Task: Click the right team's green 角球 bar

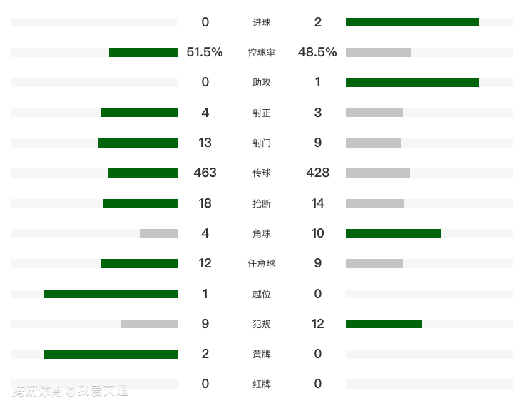Action: (394, 233)
